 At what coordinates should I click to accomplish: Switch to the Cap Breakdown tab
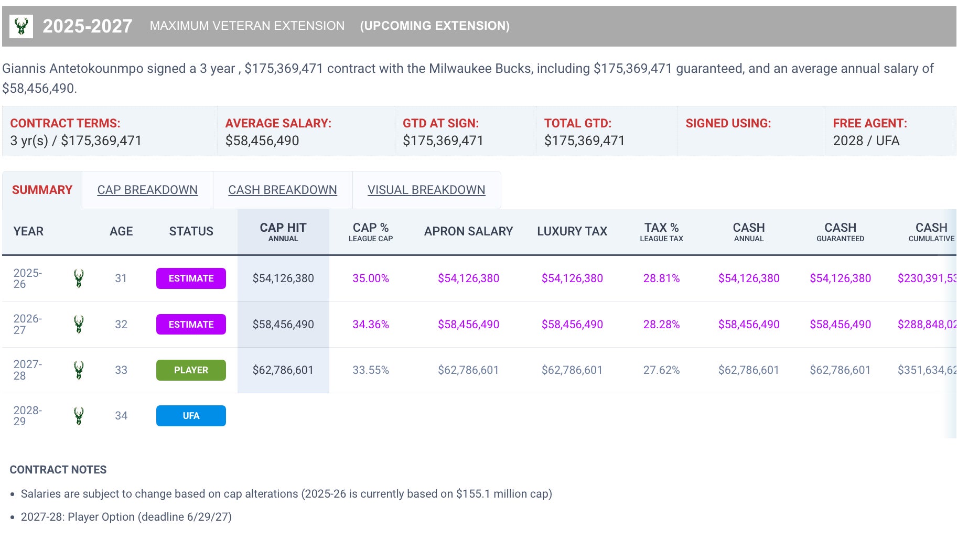[x=147, y=190]
